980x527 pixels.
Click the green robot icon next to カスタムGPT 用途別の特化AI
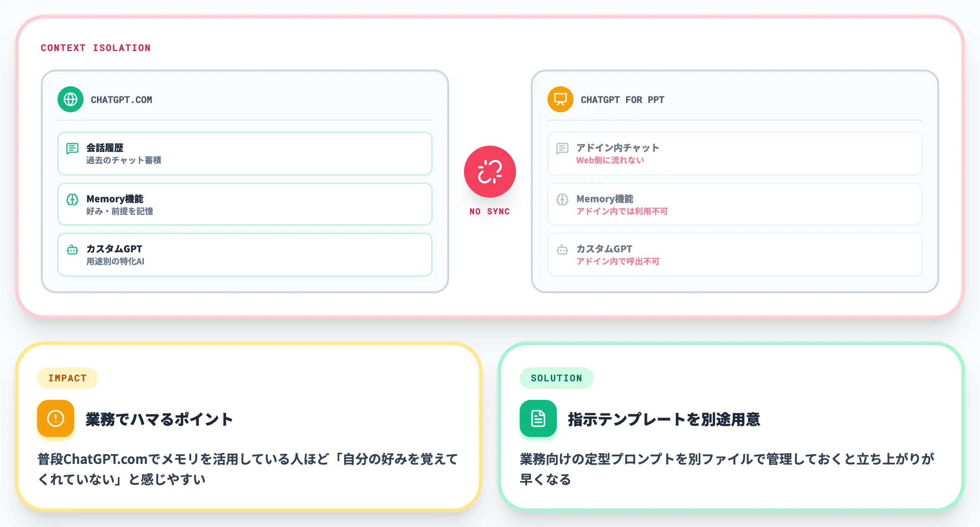coord(72,250)
